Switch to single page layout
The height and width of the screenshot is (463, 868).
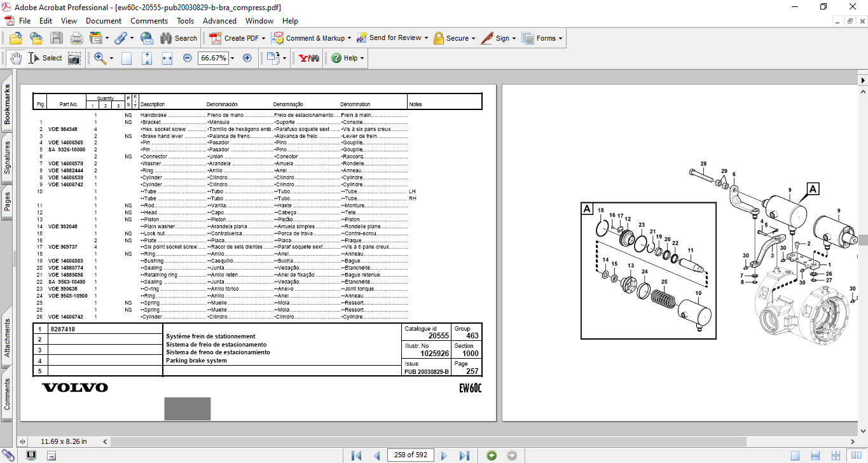[795, 455]
